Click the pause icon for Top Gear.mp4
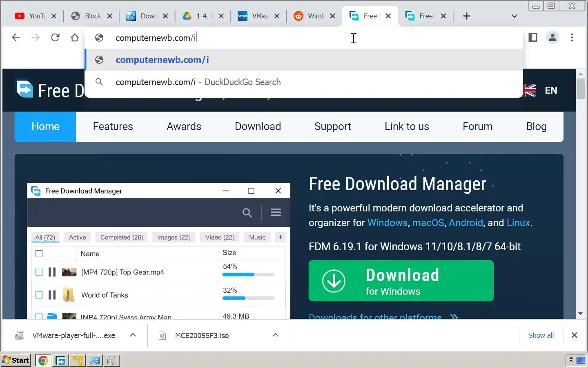Image resolution: width=588 pixels, height=368 pixels. click(x=52, y=272)
